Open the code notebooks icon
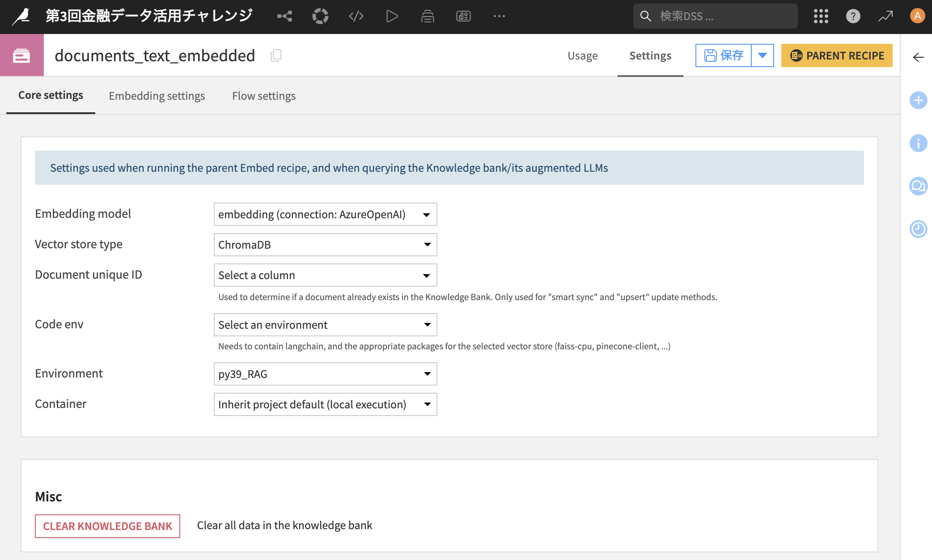The height and width of the screenshot is (560, 932). click(x=356, y=17)
